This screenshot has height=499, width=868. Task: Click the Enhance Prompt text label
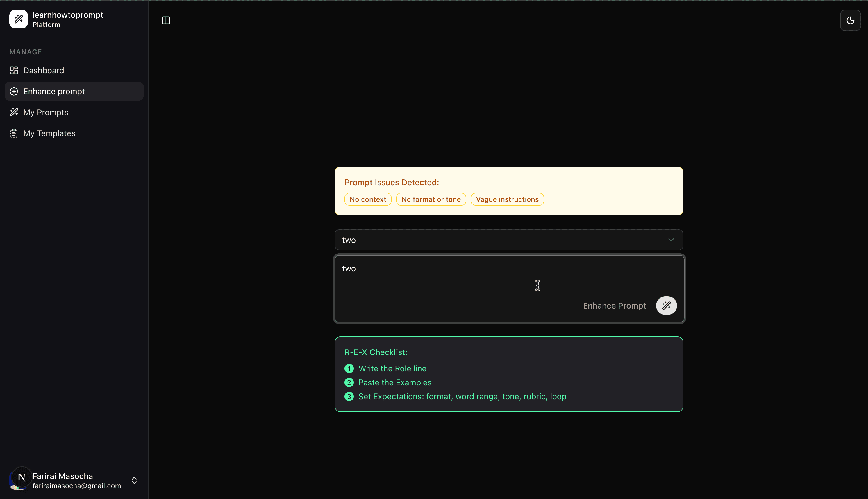tap(614, 306)
